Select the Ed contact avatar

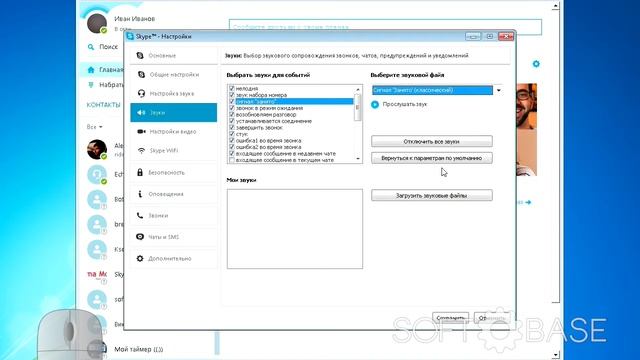coord(97,174)
